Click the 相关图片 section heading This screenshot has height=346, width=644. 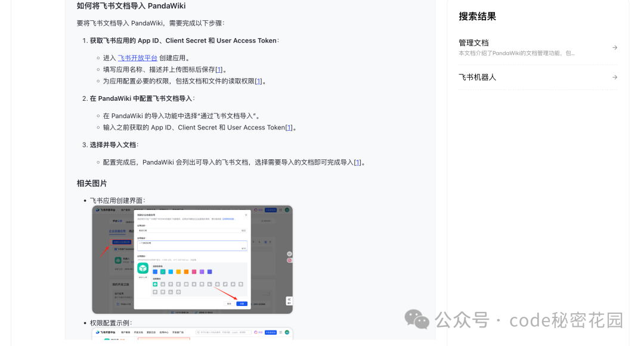tap(92, 183)
